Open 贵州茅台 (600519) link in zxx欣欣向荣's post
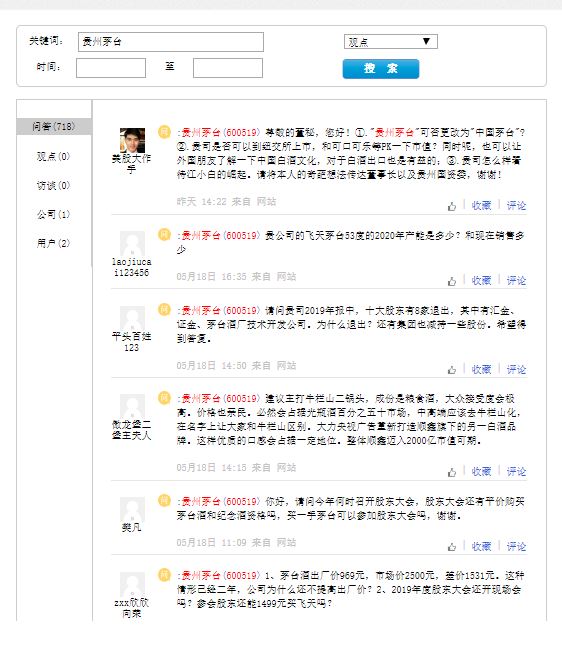This screenshot has width=562, height=652. pos(220,576)
